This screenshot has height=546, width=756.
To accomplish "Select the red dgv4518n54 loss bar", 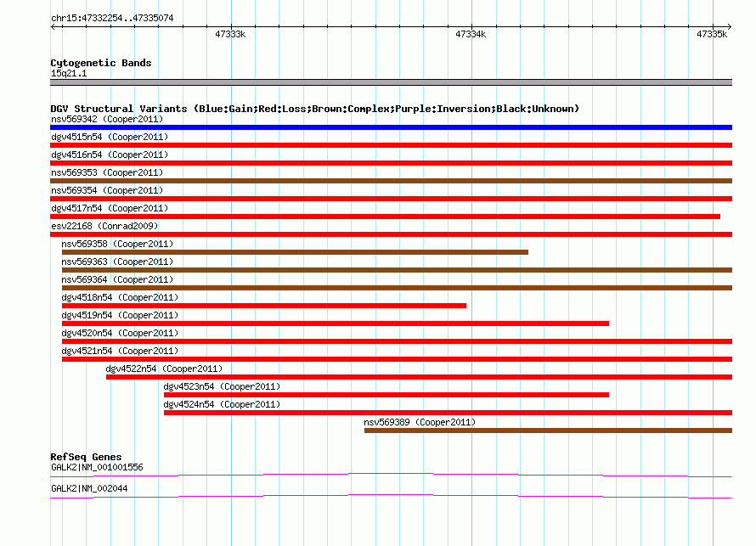I will tap(263, 306).
